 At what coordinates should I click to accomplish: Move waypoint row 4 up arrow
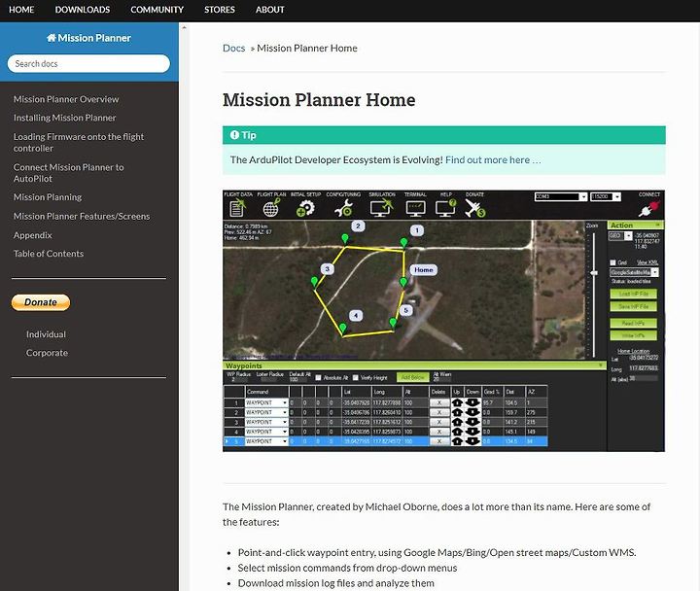coord(457,432)
